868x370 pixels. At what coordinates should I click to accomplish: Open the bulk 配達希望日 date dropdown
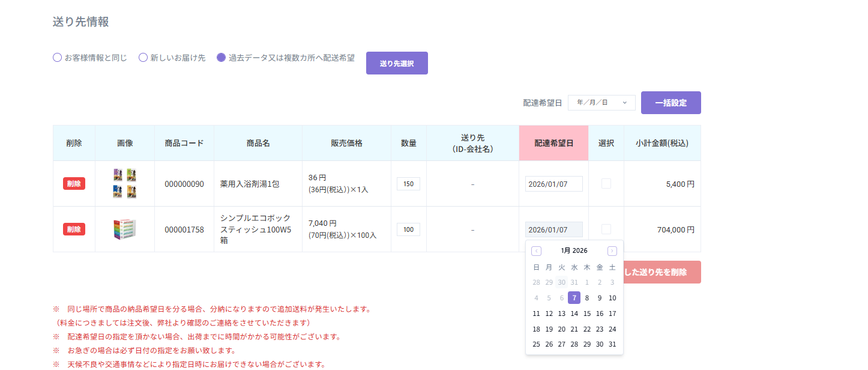coord(601,103)
